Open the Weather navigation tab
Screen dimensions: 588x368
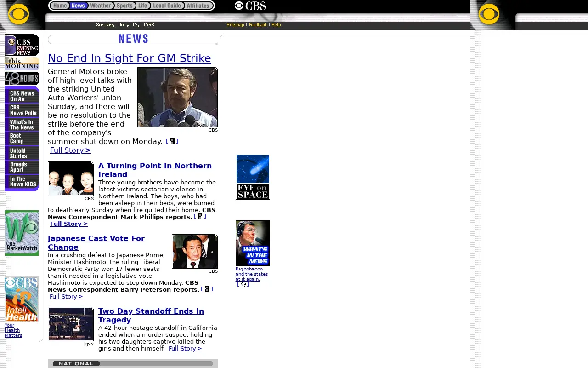101,6
